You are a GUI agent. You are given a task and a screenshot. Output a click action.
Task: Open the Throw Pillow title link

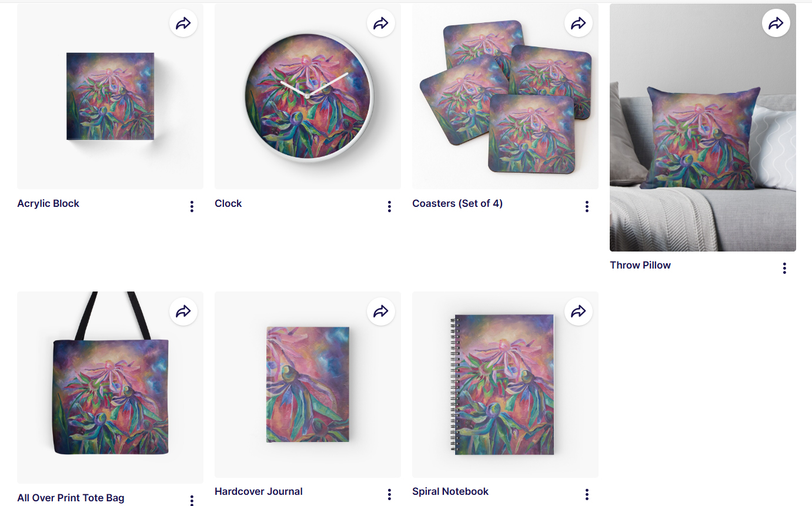[640, 265]
